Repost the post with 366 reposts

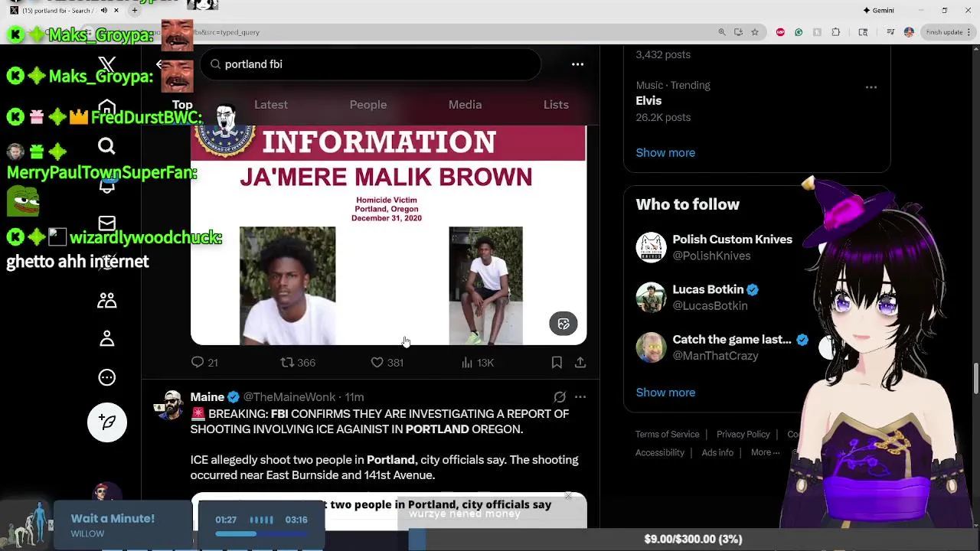(x=298, y=363)
